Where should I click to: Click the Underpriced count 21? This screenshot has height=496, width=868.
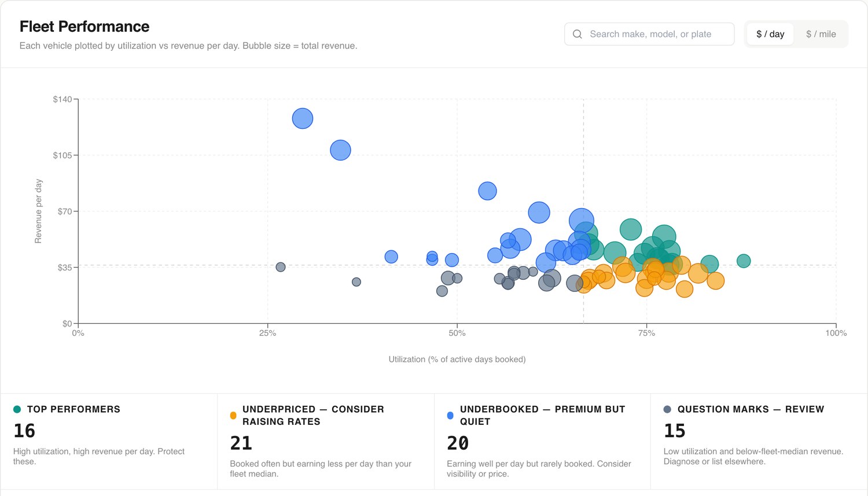[x=241, y=443]
